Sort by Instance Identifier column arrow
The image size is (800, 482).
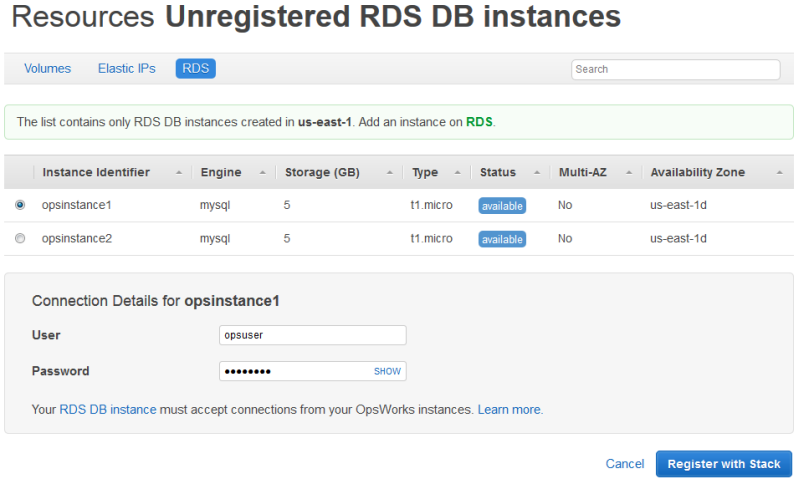tap(179, 173)
